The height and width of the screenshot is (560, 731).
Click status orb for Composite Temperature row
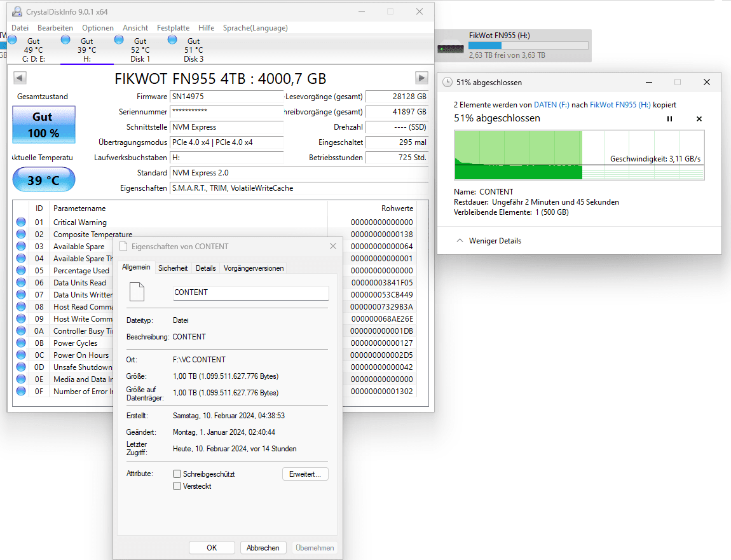click(21, 234)
